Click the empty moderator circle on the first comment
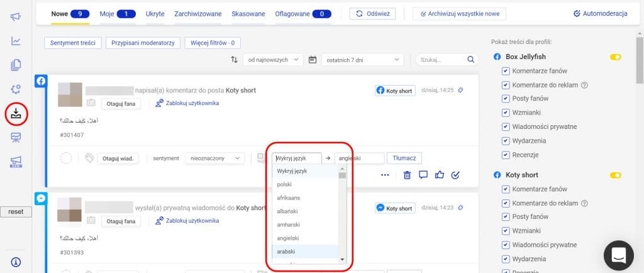 65,158
